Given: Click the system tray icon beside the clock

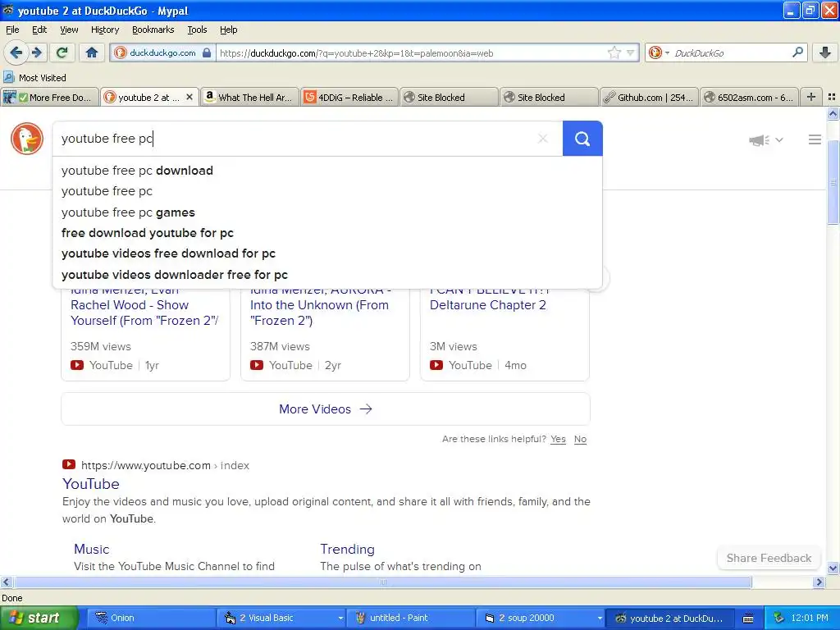Looking at the screenshot, I should [779, 618].
